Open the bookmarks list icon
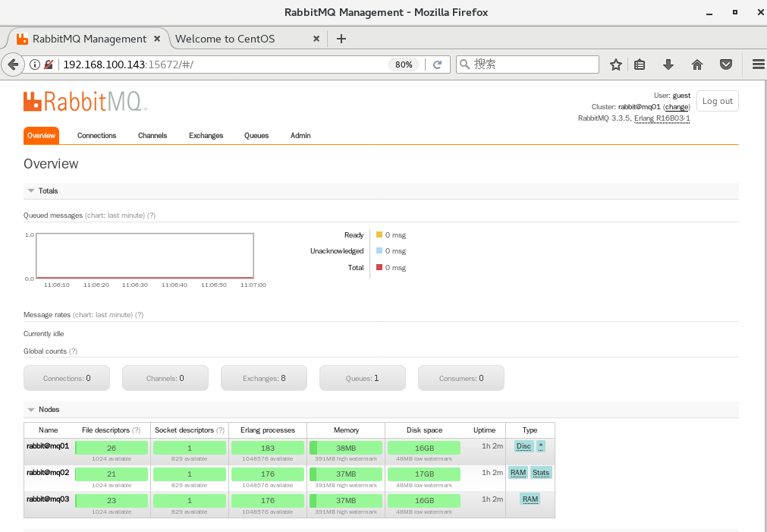The image size is (767, 532). point(640,64)
